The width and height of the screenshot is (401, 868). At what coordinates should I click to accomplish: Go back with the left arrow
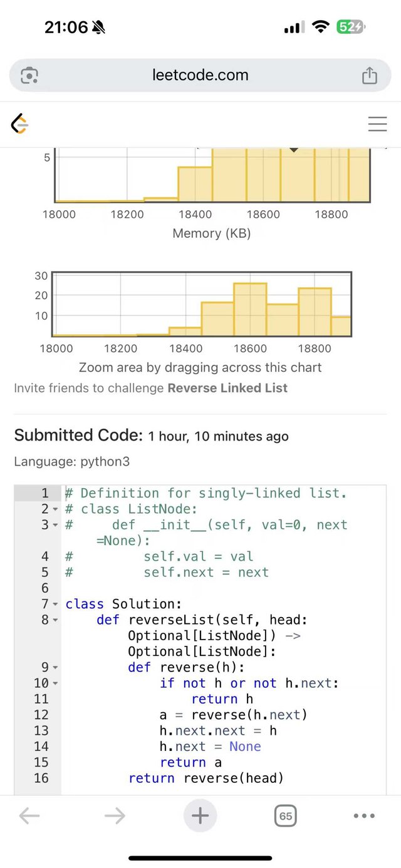[29, 815]
